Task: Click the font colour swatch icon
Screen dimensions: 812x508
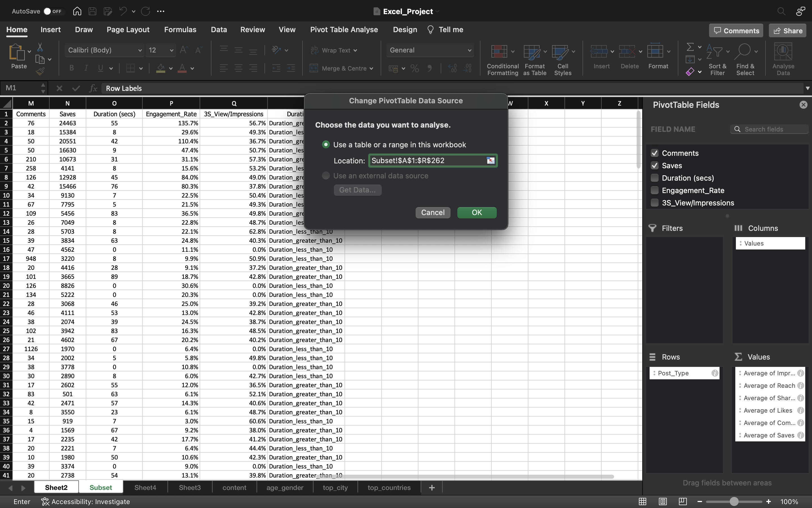Action: point(182,69)
